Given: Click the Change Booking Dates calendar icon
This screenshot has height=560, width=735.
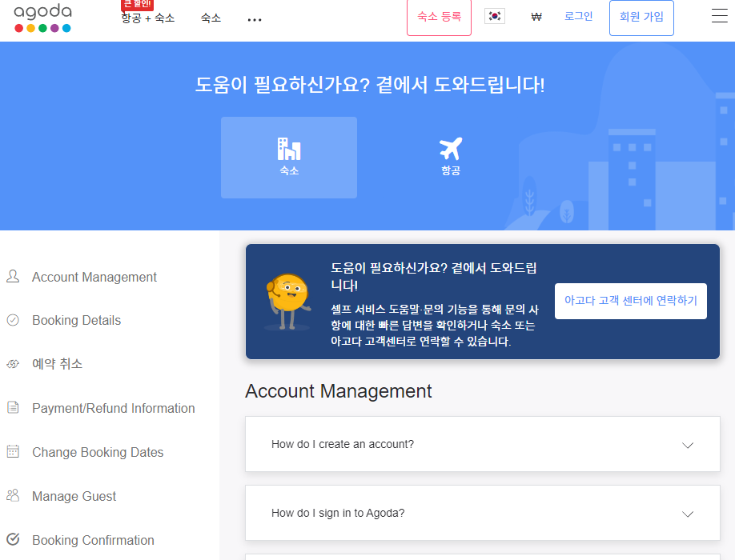Looking at the screenshot, I should [x=13, y=451].
